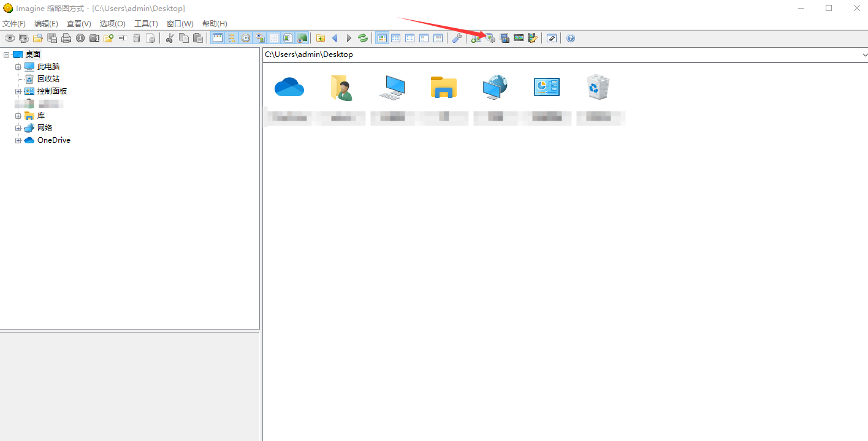Open the 编辑(E) menu

pos(46,23)
